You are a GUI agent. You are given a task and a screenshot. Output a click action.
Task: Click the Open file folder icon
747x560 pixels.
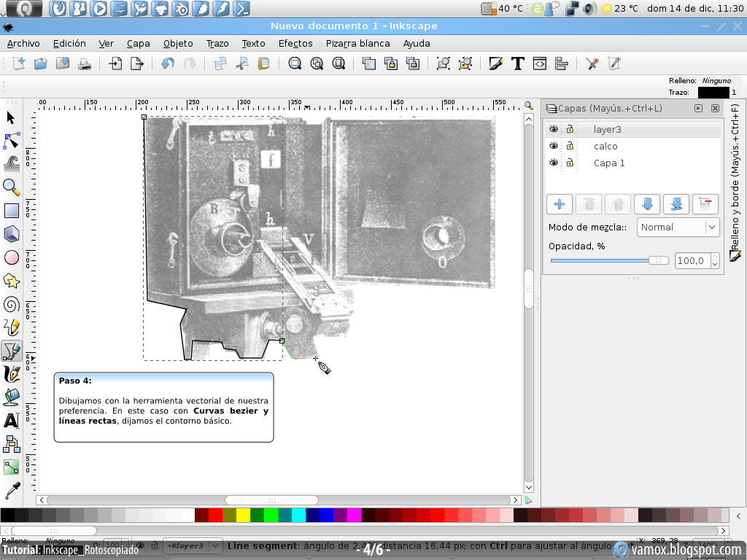tap(41, 63)
